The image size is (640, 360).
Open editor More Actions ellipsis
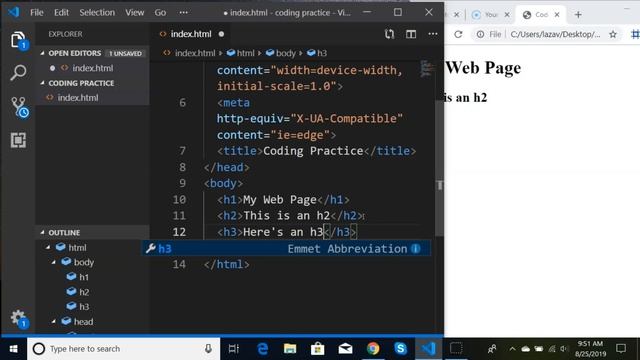tap(433, 34)
